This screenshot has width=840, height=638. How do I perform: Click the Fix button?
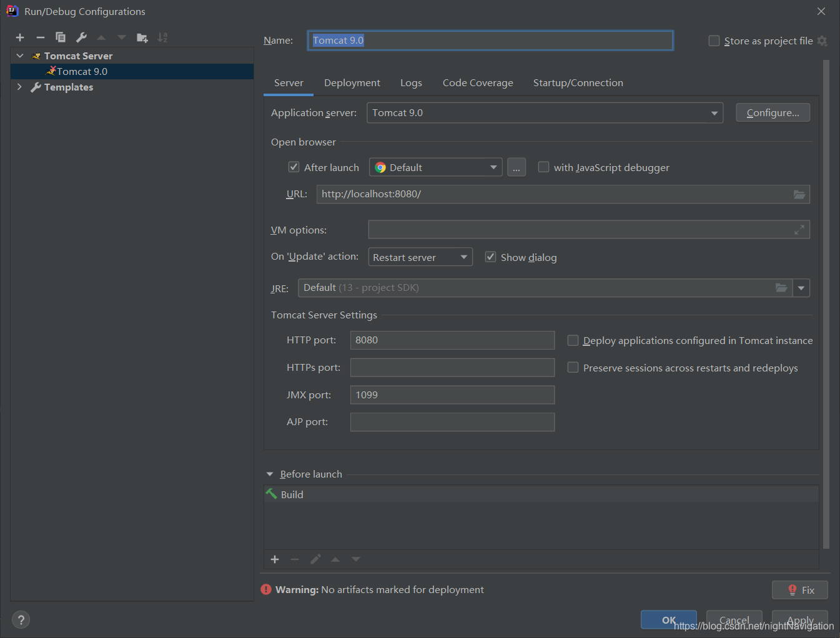click(x=800, y=590)
